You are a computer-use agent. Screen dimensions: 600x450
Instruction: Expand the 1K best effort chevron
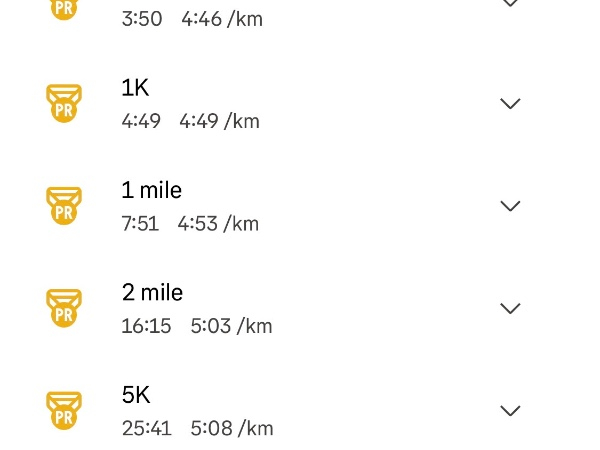tap(510, 104)
